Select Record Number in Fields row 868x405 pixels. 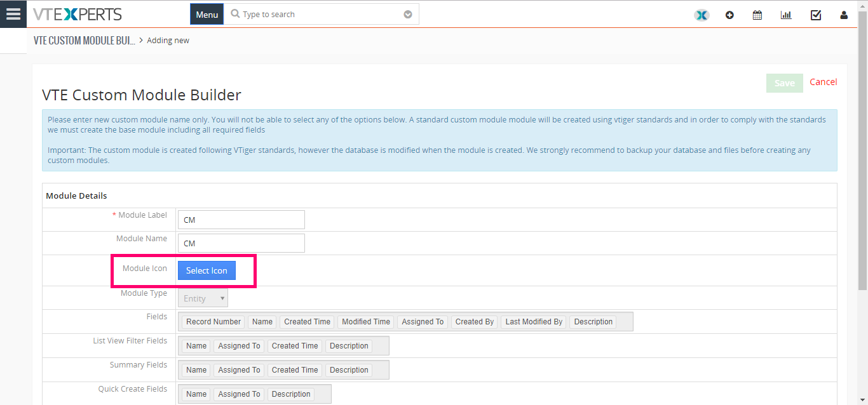pos(214,322)
